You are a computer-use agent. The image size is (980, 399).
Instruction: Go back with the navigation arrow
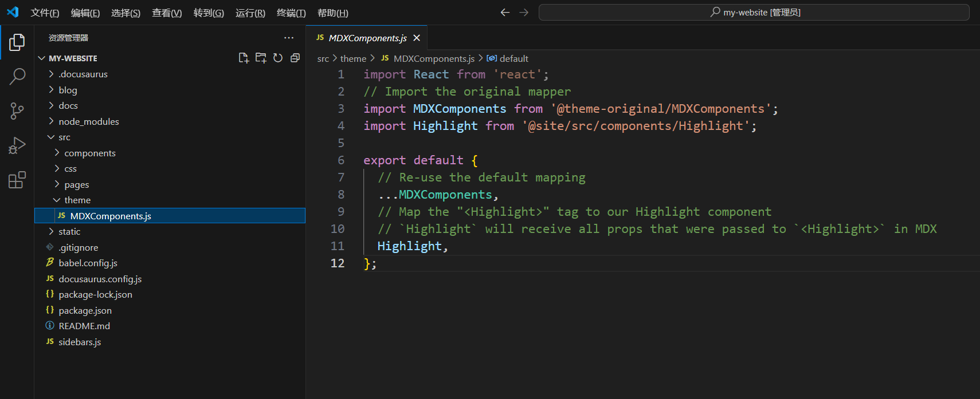point(505,12)
